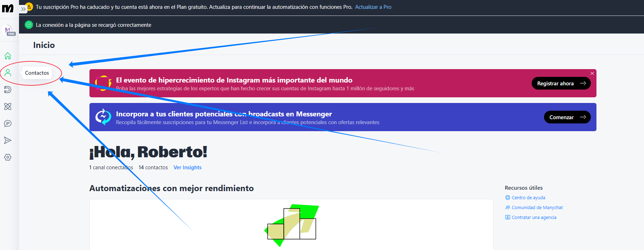Open the Integrations/AI atom-like sidebar icon

(x=8, y=106)
